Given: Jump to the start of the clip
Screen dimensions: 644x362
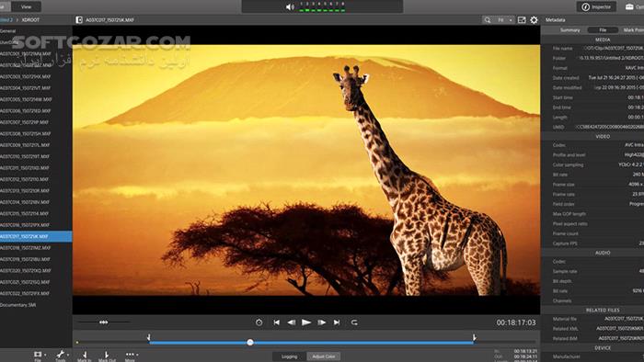Looking at the screenshot, I should pyautogui.click(x=276, y=322).
